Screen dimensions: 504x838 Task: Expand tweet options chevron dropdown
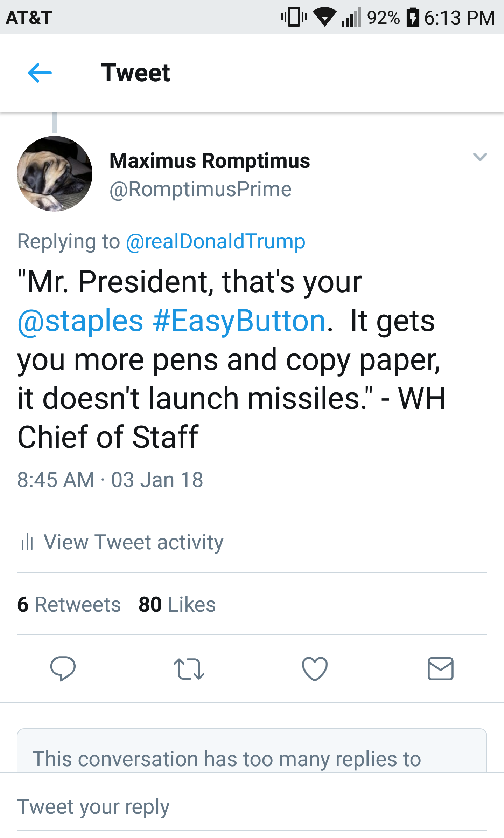click(x=480, y=157)
